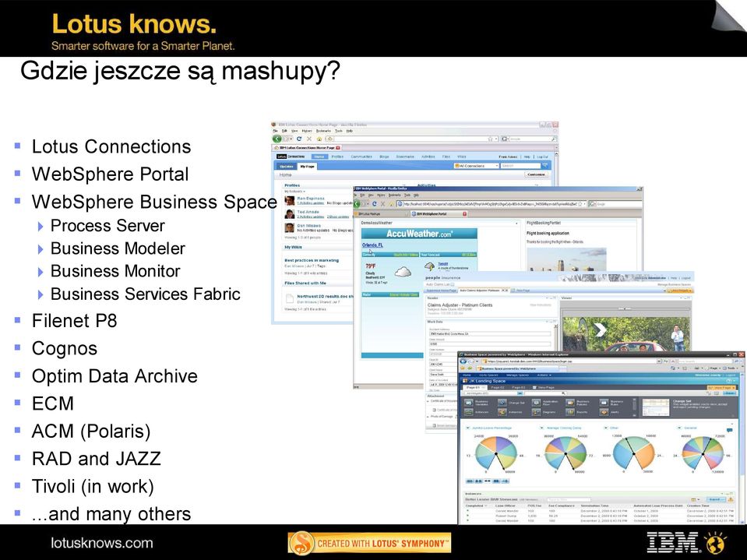Image resolution: width=747 pixels, height=560 pixels.
Task: Switch to Page 02 tab in JK Lending Space
Action: click(499, 388)
